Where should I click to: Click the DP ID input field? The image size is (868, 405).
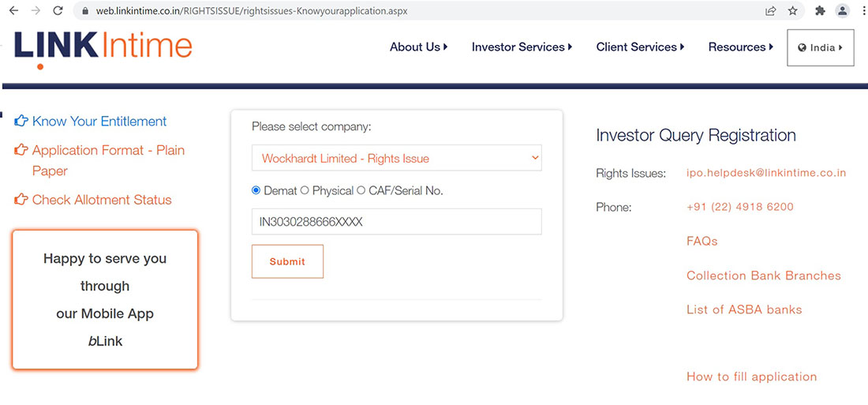click(397, 222)
